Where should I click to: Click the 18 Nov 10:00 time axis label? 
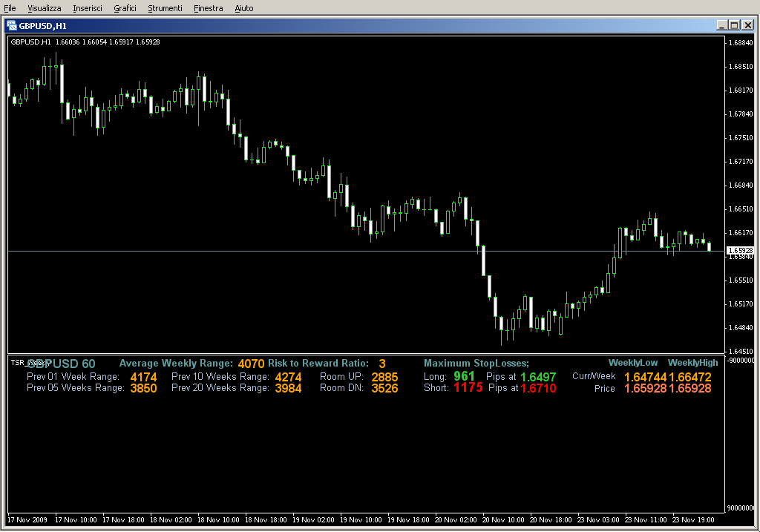(x=218, y=520)
